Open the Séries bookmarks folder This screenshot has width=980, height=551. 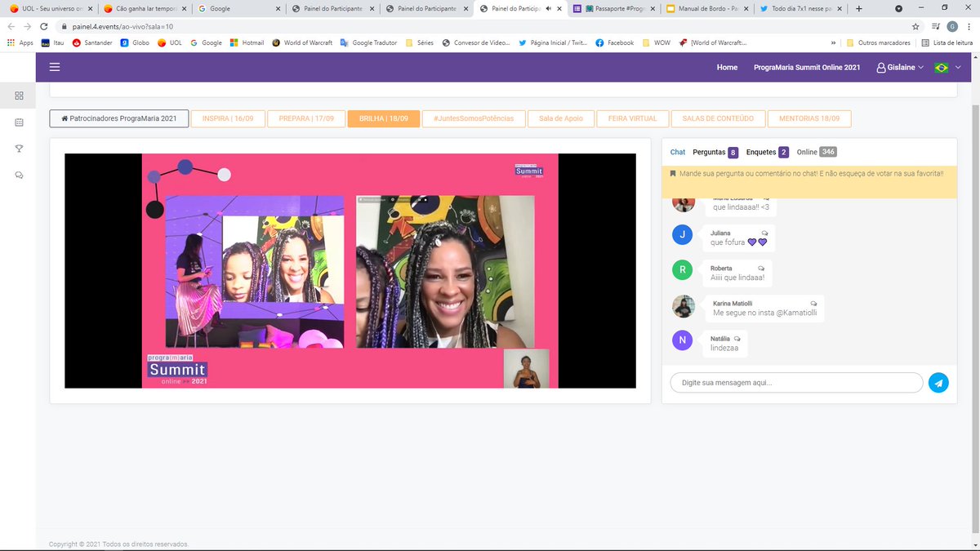(419, 42)
